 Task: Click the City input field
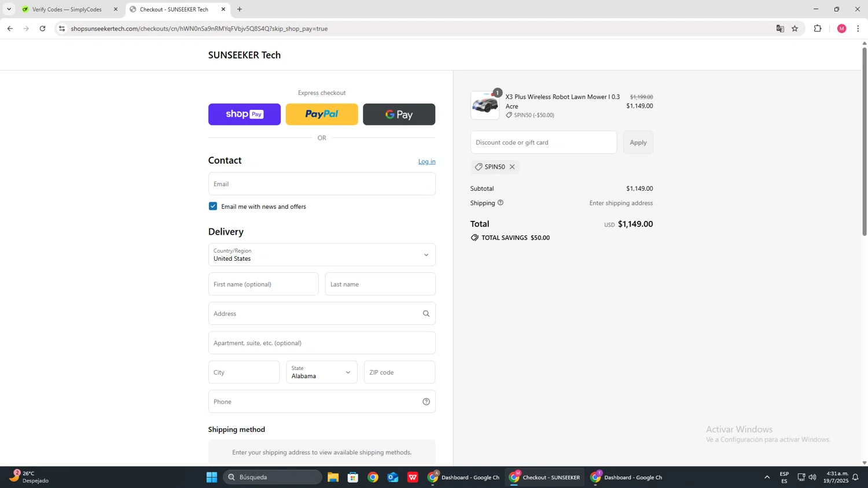244,372
